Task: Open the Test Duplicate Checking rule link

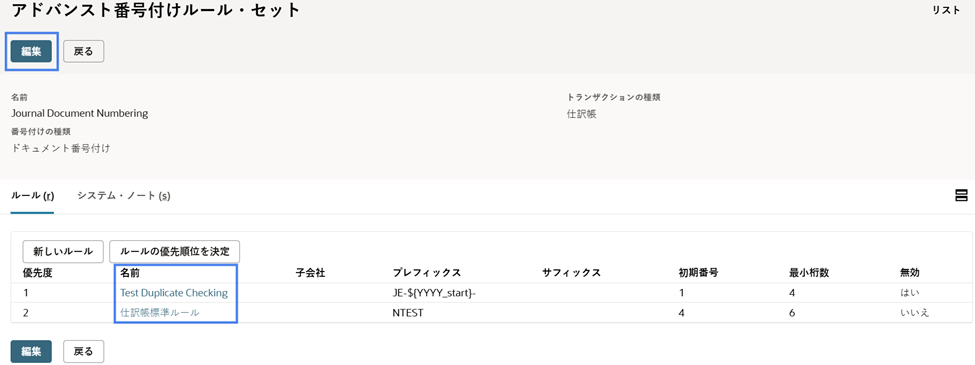Action: (174, 293)
